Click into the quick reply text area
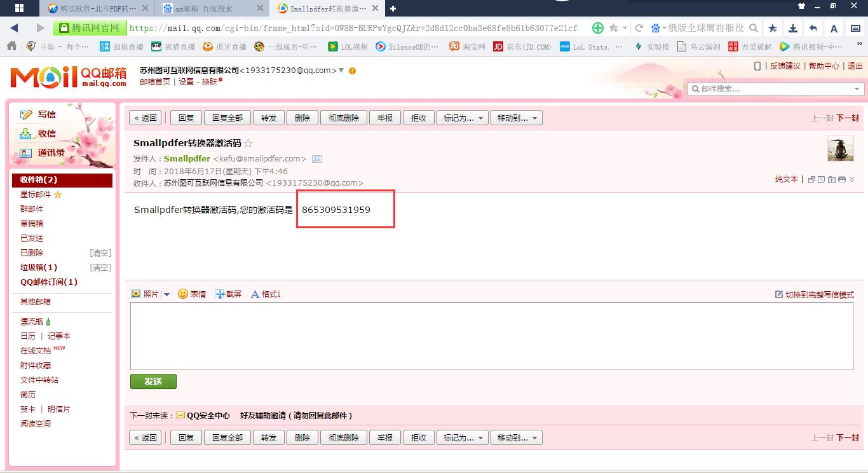 492,336
